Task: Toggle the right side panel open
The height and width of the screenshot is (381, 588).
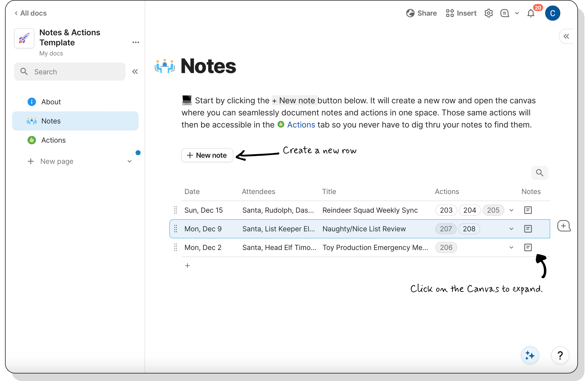Action: pos(566,37)
